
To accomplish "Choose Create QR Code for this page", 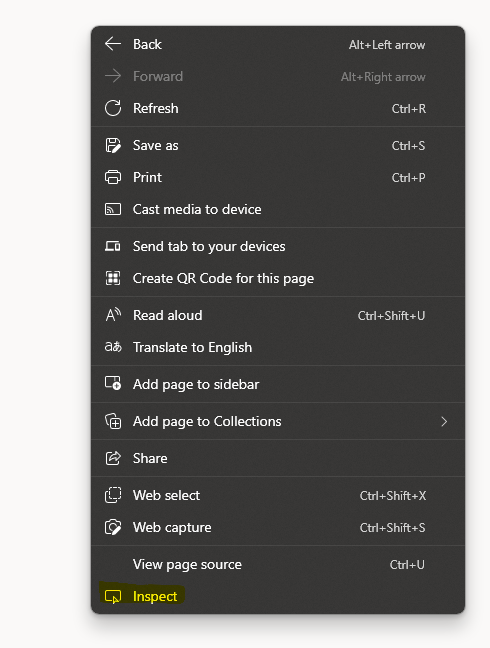I will pyautogui.click(x=278, y=278).
